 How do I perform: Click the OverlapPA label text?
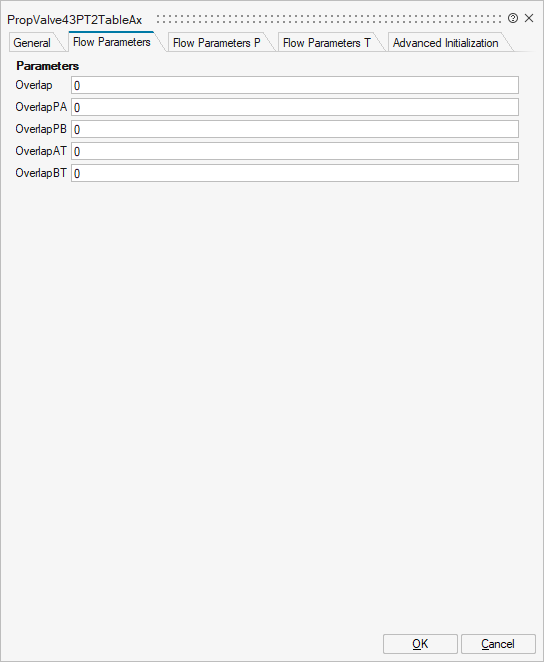click(x=41, y=107)
